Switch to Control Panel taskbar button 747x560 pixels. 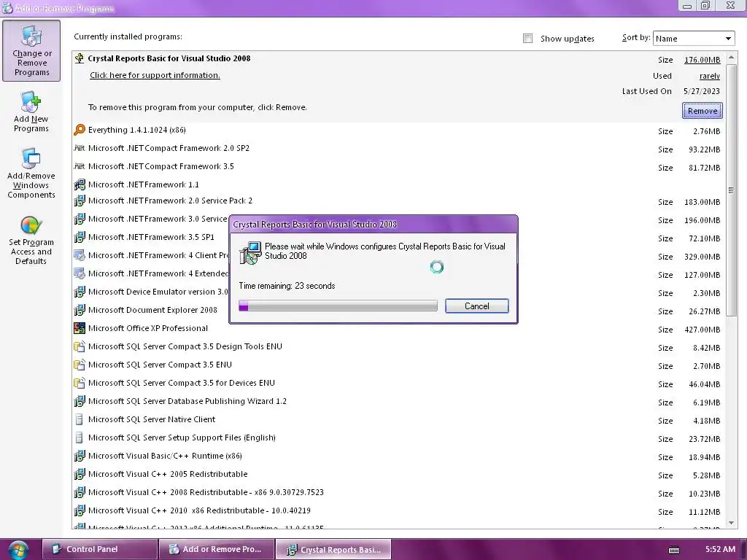pyautogui.click(x=99, y=549)
